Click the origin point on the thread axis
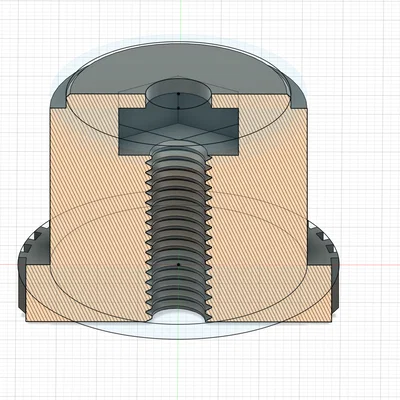 tap(178, 265)
